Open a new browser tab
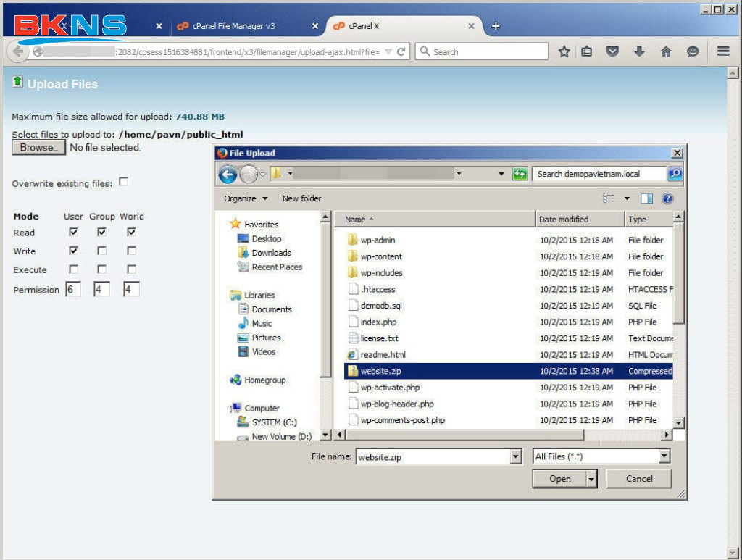The height and width of the screenshot is (560, 742). click(x=496, y=26)
